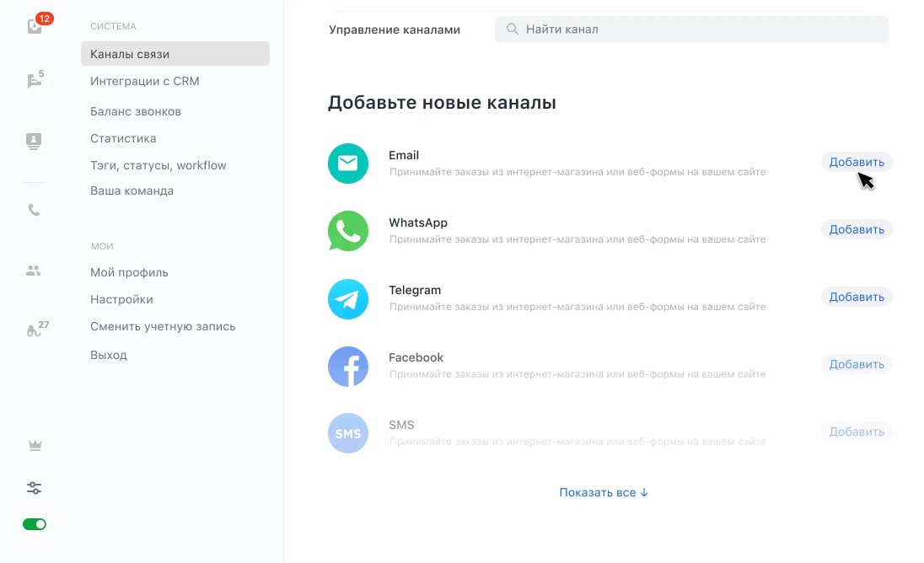The image size is (924, 563).
Task: Add the Telegram channel with Добавить
Action: tap(857, 297)
